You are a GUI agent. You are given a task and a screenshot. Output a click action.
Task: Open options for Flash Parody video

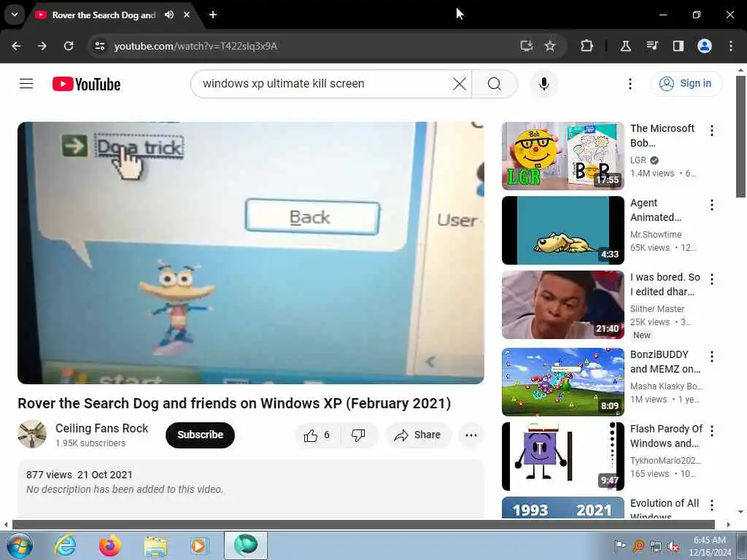pyautogui.click(x=712, y=431)
